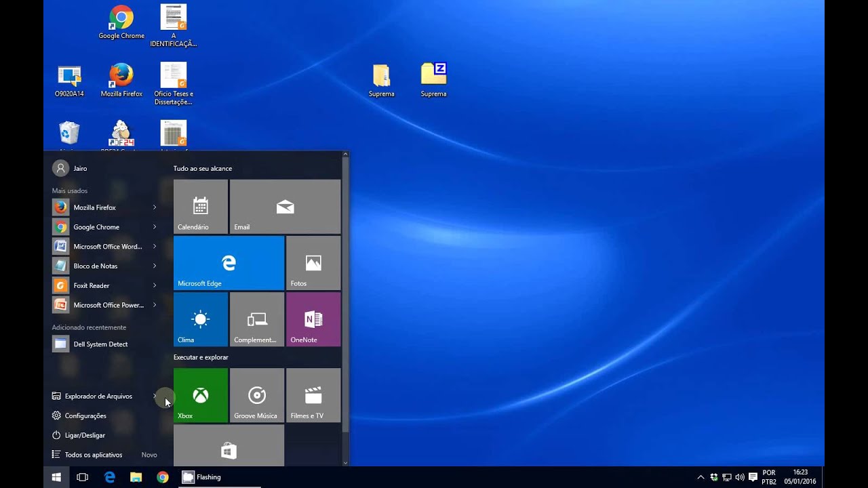The width and height of the screenshot is (868, 488).
Task: Open Task View in the taskbar
Action: point(83,477)
